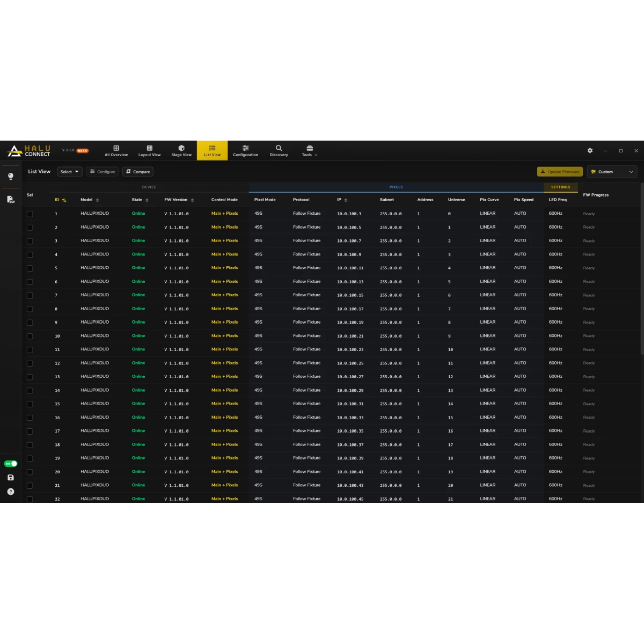Click IP address 10.0.100.3
The height and width of the screenshot is (644, 644).
349,214
